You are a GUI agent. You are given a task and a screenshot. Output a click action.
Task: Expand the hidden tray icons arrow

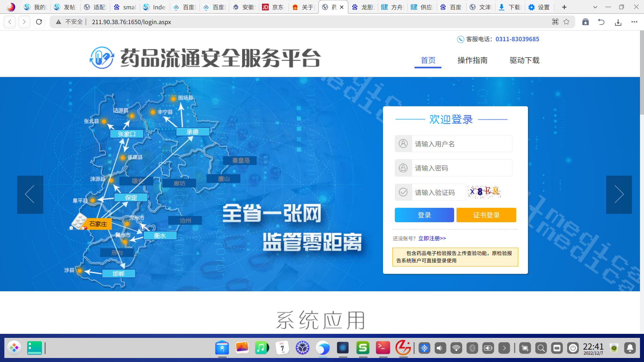pyautogui.click(x=504, y=348)
